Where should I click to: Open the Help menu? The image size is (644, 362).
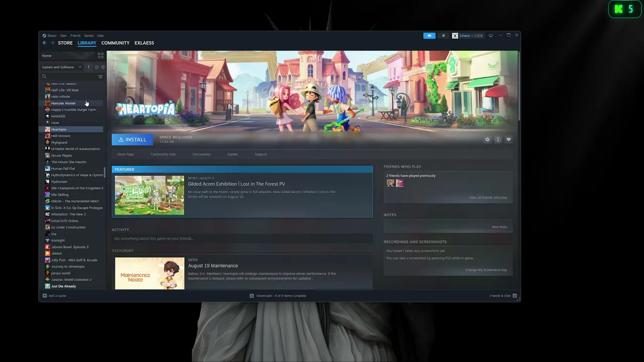click(x=101, y=36)
